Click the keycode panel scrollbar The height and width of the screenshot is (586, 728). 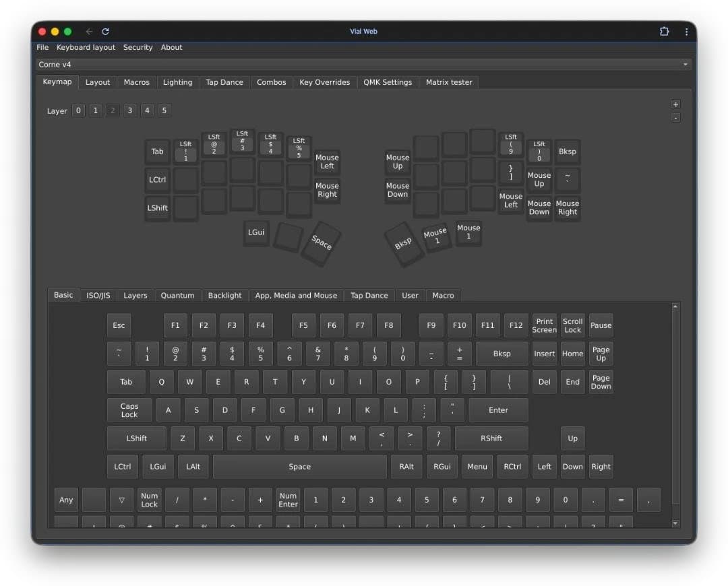(x=675, y=404)
